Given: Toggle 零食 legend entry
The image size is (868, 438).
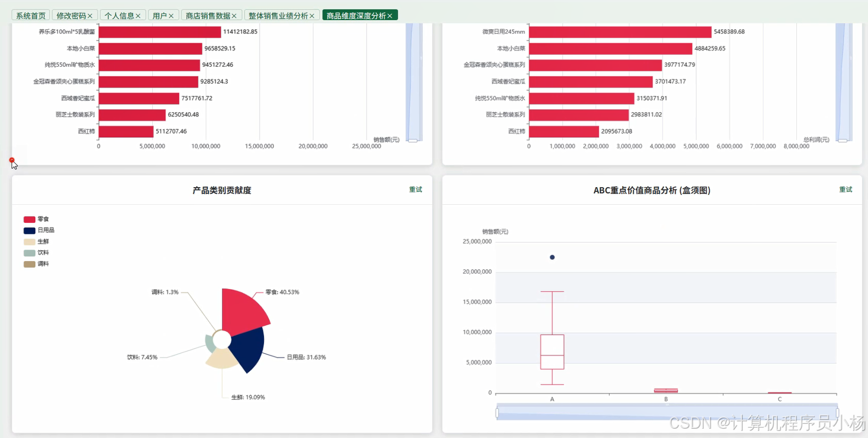Looking at the screenshot, I should coord(36,219).
